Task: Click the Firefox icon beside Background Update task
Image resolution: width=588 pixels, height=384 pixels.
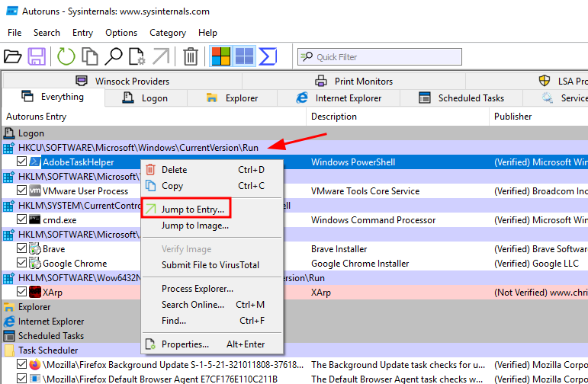Action: pos(35,364)
